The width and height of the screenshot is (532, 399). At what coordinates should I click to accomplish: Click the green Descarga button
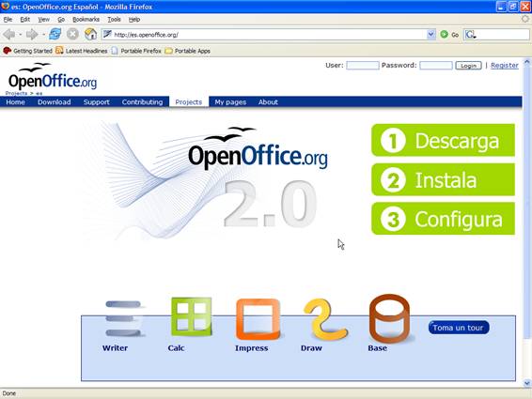443,140
